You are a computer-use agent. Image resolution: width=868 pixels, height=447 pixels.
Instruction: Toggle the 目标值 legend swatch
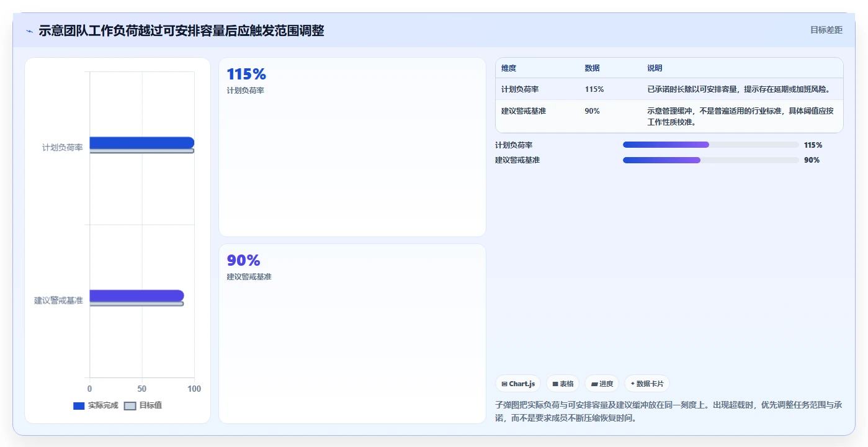pos(130,406)
